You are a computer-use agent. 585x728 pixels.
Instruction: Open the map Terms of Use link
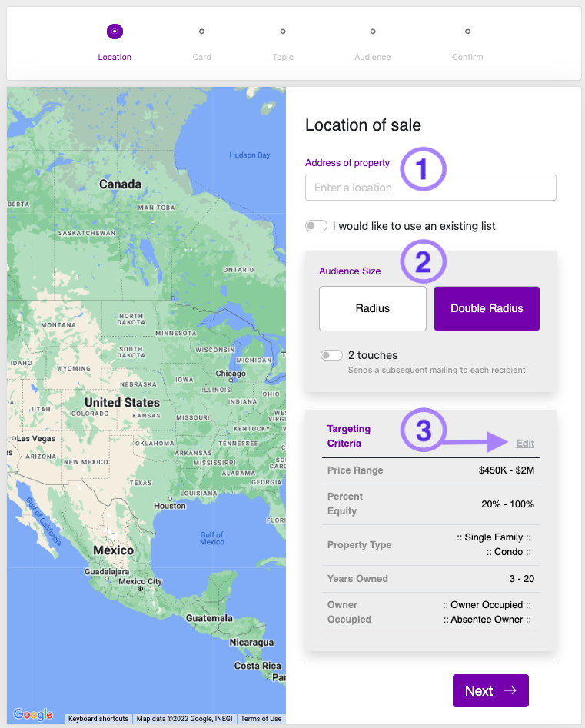coord(261,719)
